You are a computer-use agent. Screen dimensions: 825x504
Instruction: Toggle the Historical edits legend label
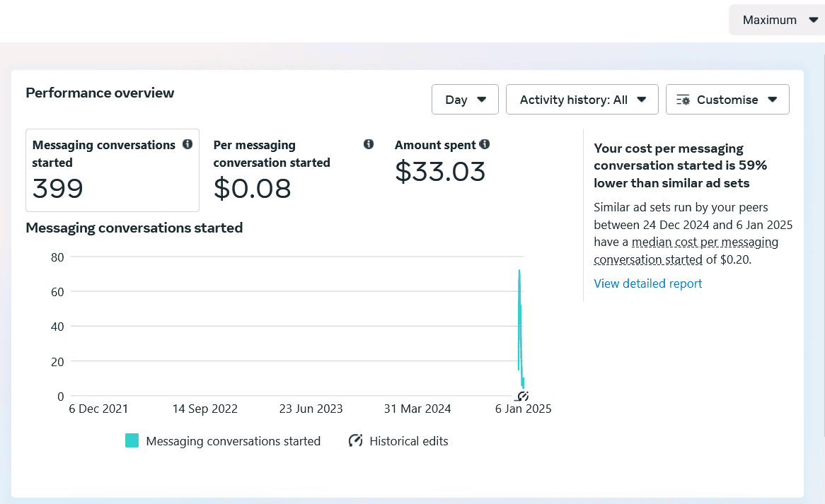(409, 441)
